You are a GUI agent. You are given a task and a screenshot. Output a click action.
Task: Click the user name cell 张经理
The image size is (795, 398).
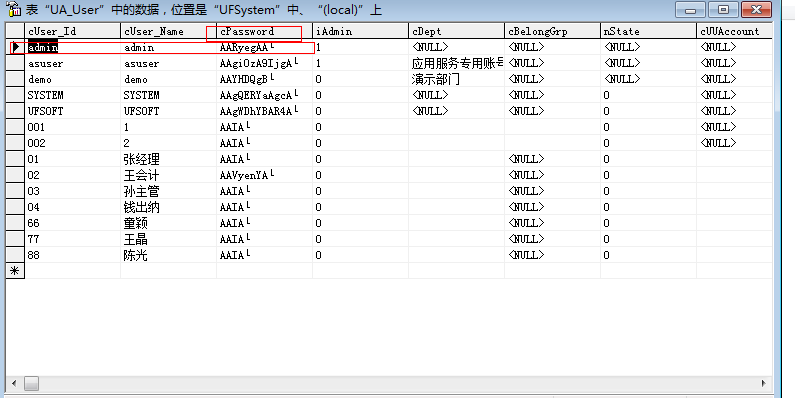tap(168, 159)
